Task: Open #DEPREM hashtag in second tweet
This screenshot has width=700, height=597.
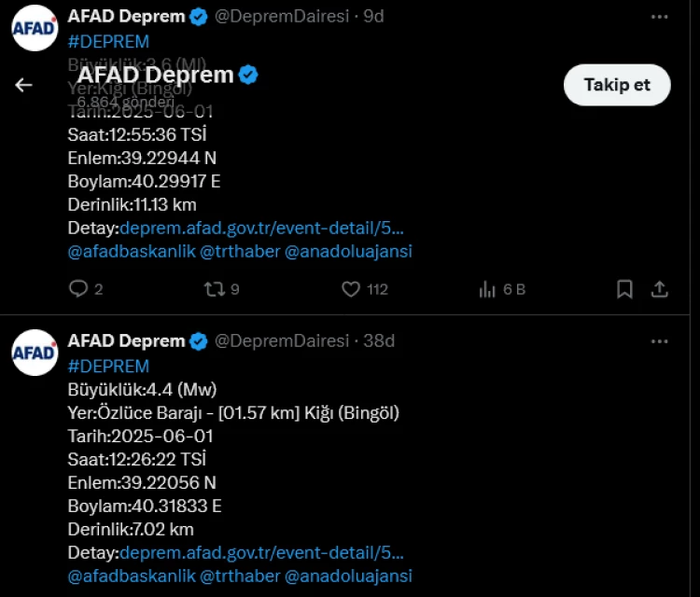Action: point(108,366)
